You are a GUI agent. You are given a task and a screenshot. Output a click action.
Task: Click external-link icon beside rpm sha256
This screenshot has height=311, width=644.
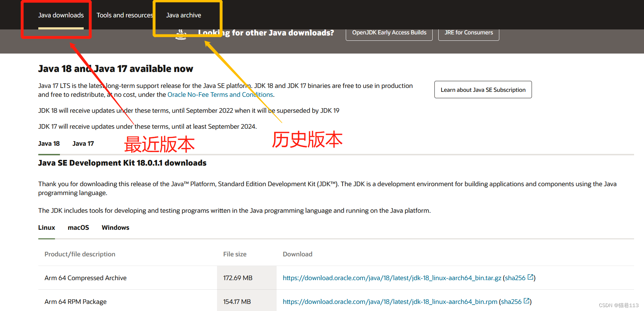click(527, 301)
